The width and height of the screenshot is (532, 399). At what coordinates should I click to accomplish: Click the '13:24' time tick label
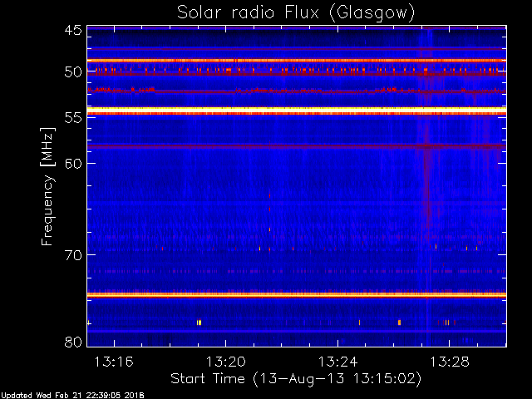(337, 362)
